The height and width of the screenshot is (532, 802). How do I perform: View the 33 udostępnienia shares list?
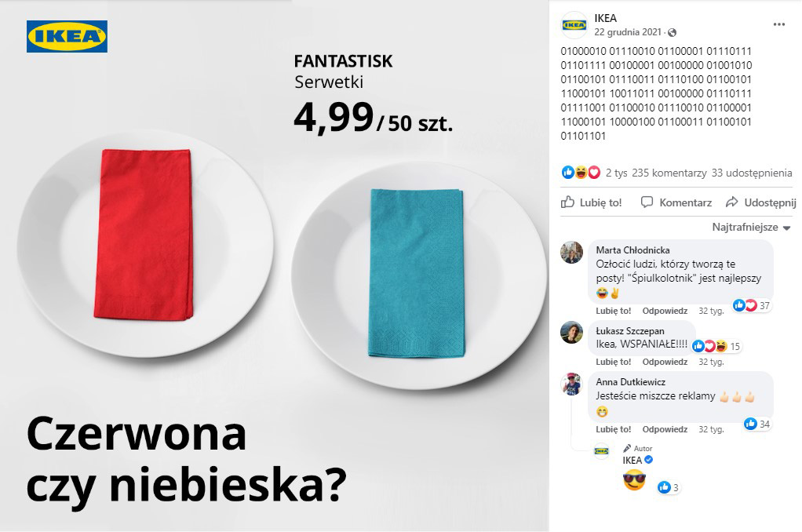click(752, 173)
